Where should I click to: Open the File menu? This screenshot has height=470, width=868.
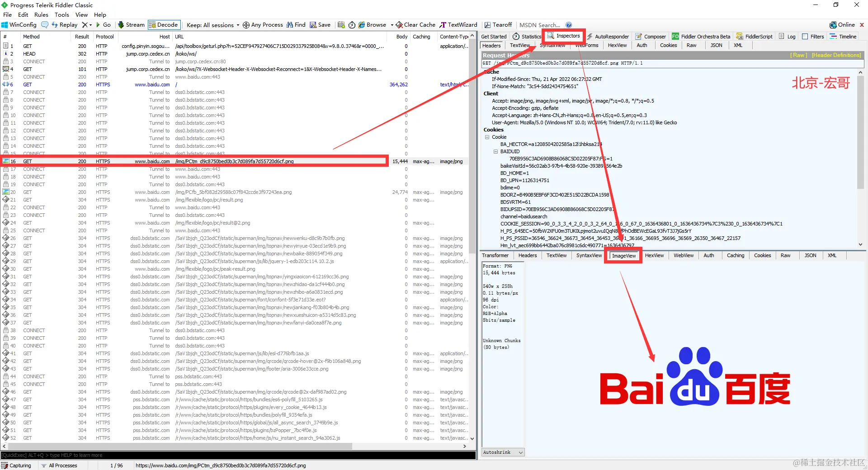tap(8, 14)
